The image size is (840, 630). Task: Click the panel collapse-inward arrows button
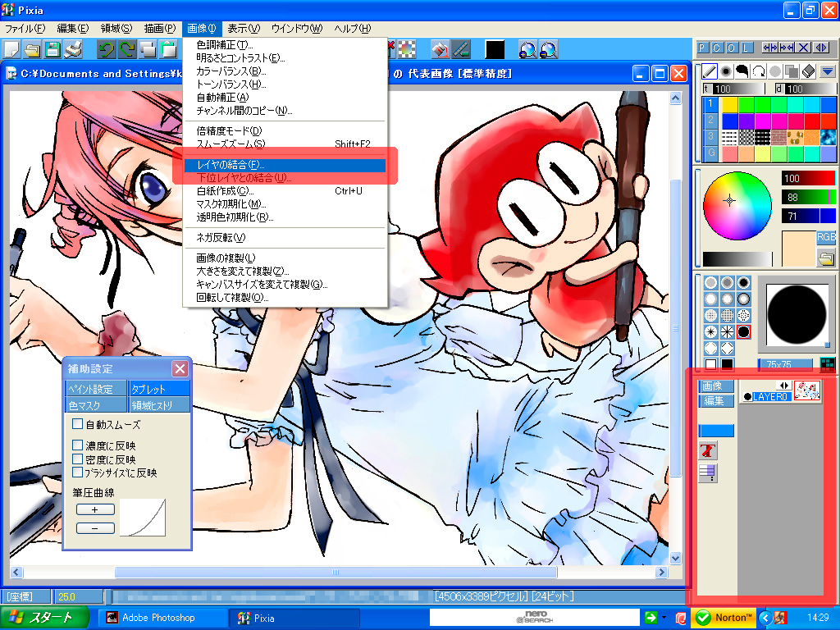point(787,48)
